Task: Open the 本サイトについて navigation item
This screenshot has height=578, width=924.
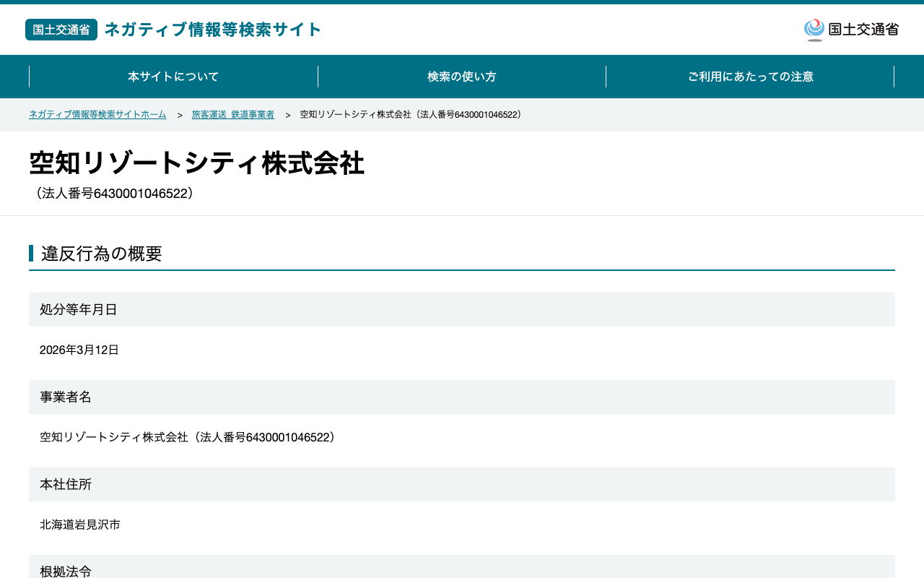Action: tap(173, 77)
